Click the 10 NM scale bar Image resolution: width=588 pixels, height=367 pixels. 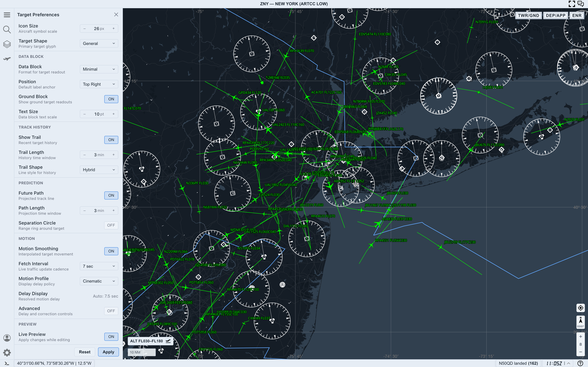tap(142, 352)
